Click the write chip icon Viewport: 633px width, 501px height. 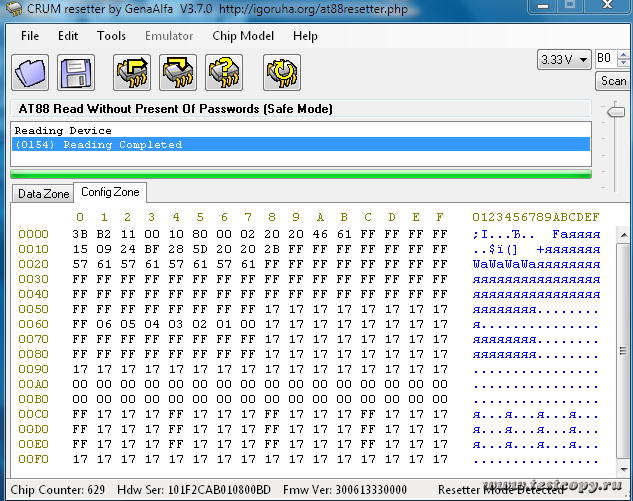tap(178, 73)
